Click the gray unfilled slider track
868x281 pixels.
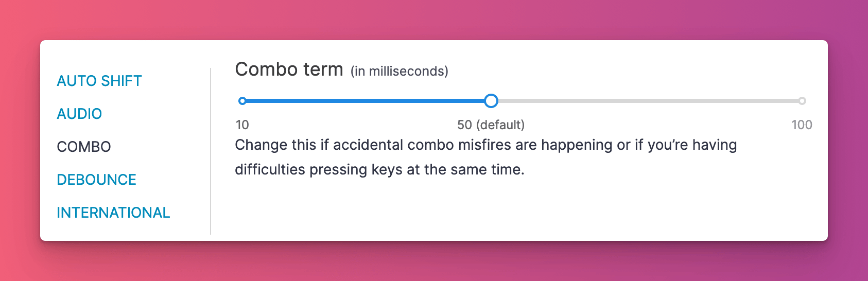tap(644, 101)
